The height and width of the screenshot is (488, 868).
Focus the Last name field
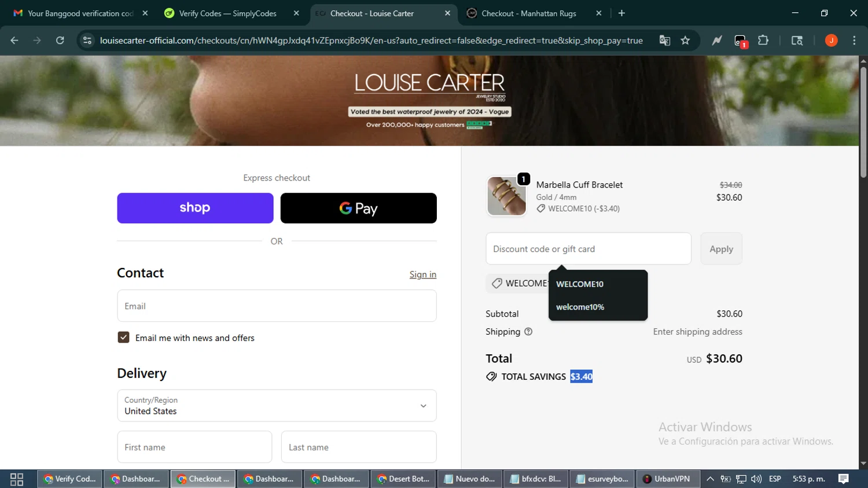(x=359, y=447)
